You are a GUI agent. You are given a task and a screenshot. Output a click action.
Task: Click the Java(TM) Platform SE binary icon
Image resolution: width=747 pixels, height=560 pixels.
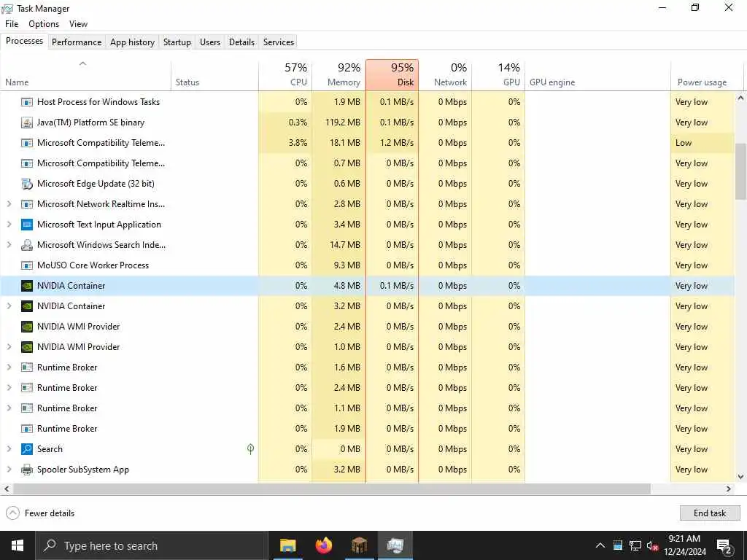27,122
